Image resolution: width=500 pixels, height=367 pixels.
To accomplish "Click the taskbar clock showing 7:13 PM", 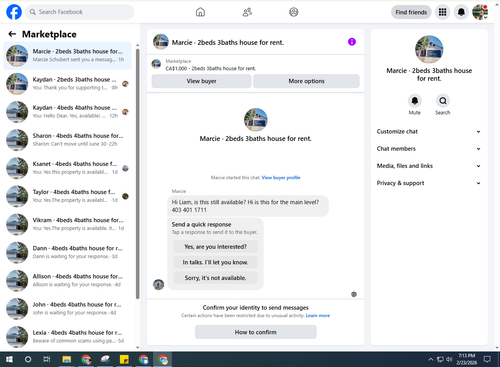I will (x=466, y=359).
